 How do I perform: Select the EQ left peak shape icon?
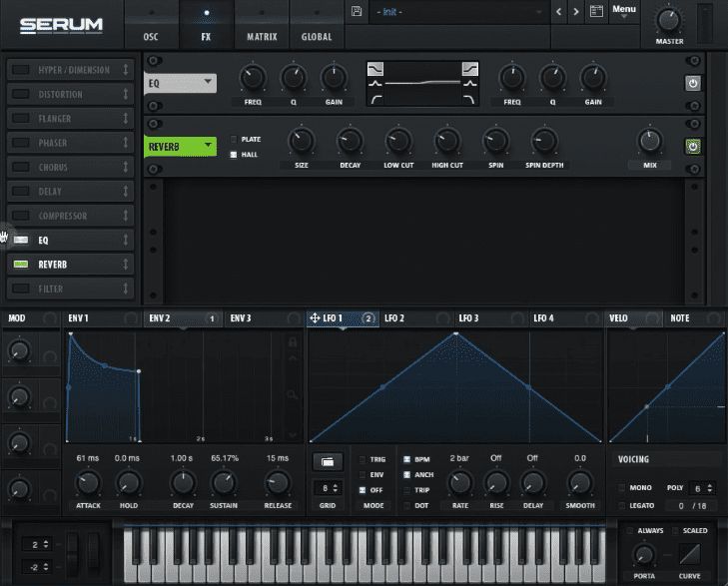click(x=375, y=84)
